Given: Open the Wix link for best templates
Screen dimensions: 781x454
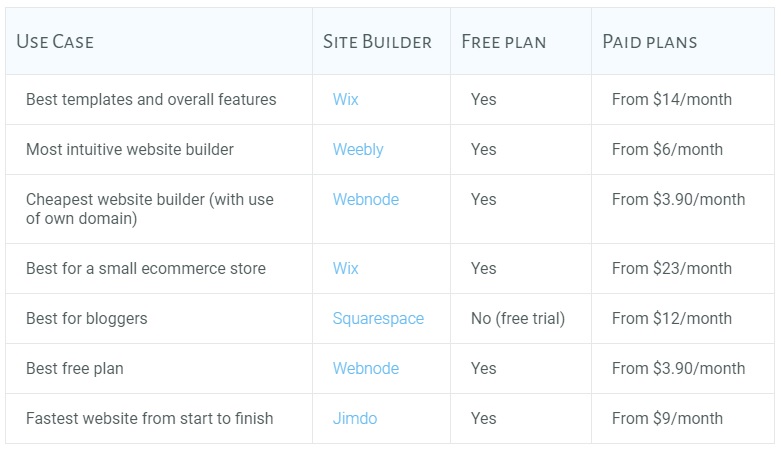Looking at the screenshot, I should (x=345, y=99).
